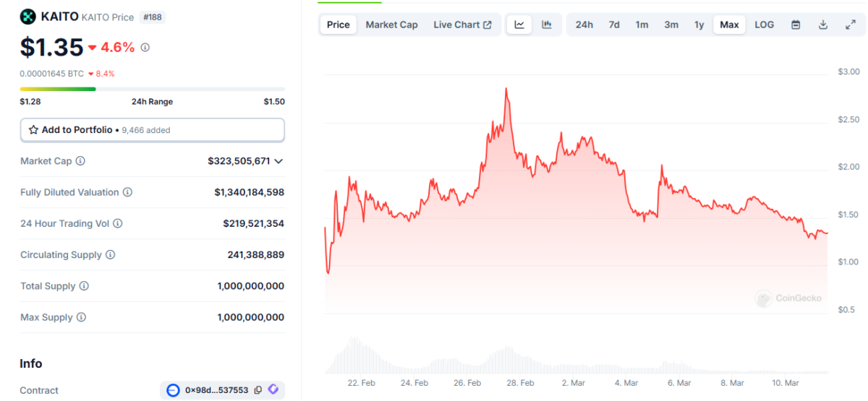Set chart range to 7d
Image resolution: width=868 pixels, height=401 pixels.
pyautogui.click(x=614, y=25)
